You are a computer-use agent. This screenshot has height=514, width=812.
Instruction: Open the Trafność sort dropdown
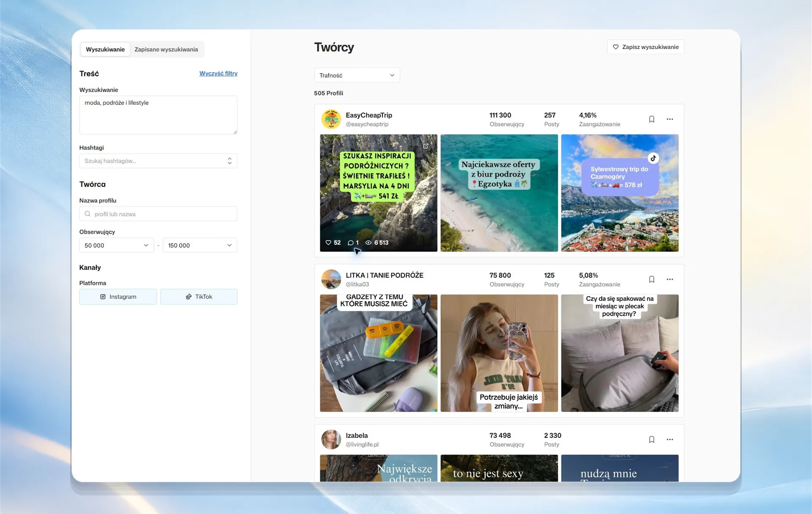coord(357,75)
